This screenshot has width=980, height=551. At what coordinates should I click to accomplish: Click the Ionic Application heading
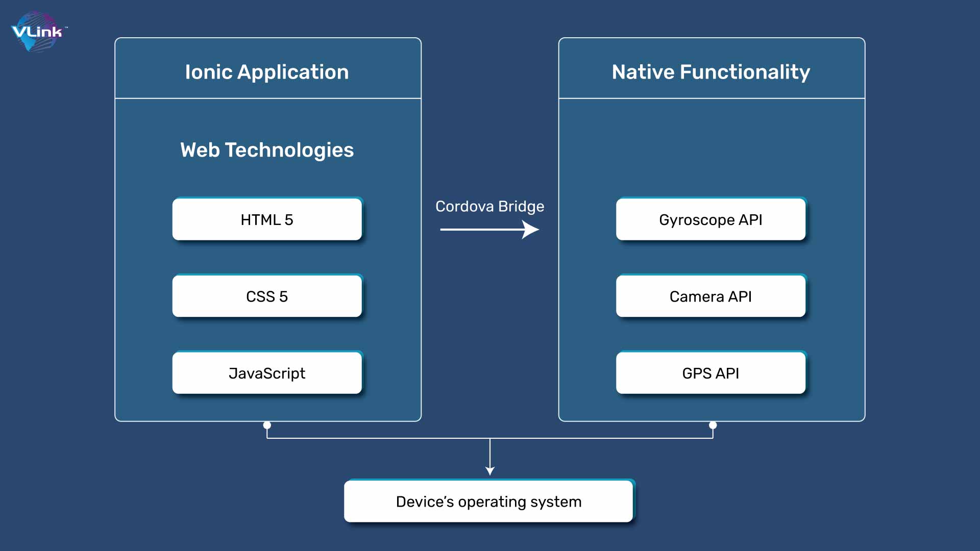(267, 72)
